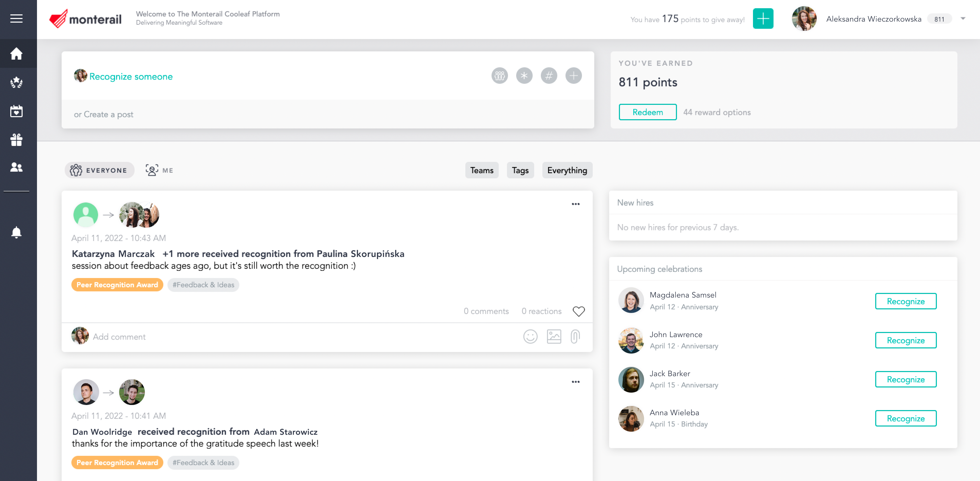Open the rewards gift icon in the sidebar
980x481 pixels.
coord(16,140)
